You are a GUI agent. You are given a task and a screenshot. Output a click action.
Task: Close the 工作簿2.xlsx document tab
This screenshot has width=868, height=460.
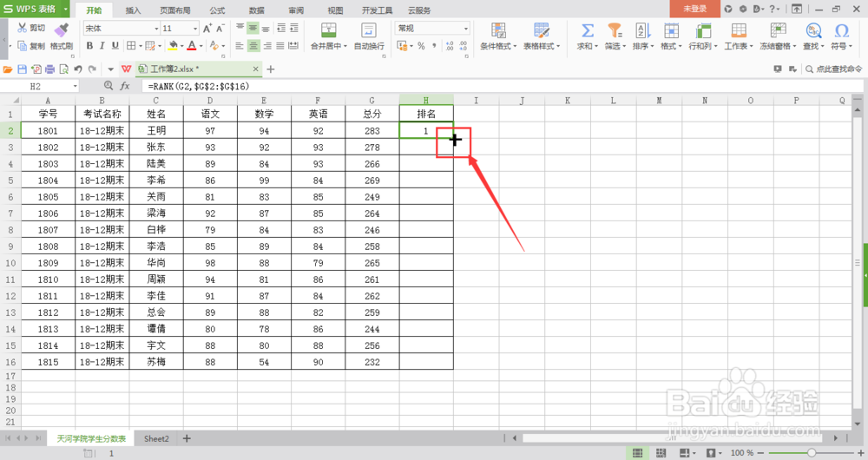pyautogui.click(x=255, y=69)
